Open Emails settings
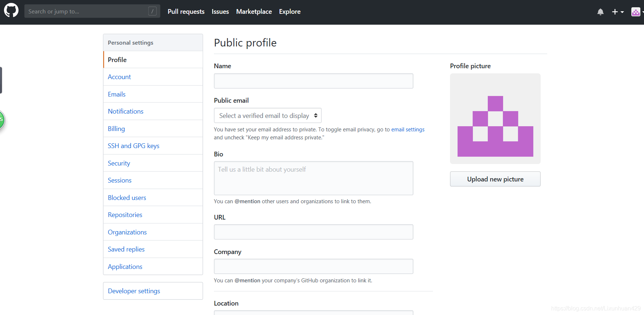The width and height of the screenshot is (644, 315). point(153,94)
